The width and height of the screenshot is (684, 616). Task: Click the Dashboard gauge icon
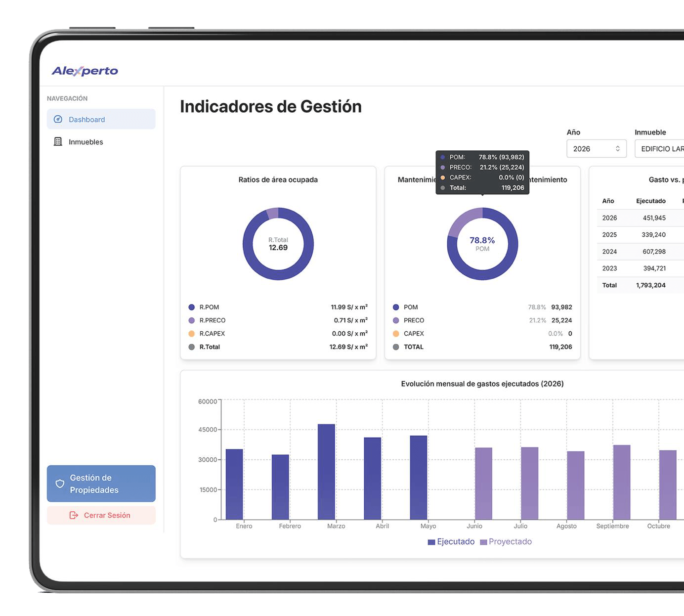58,119
